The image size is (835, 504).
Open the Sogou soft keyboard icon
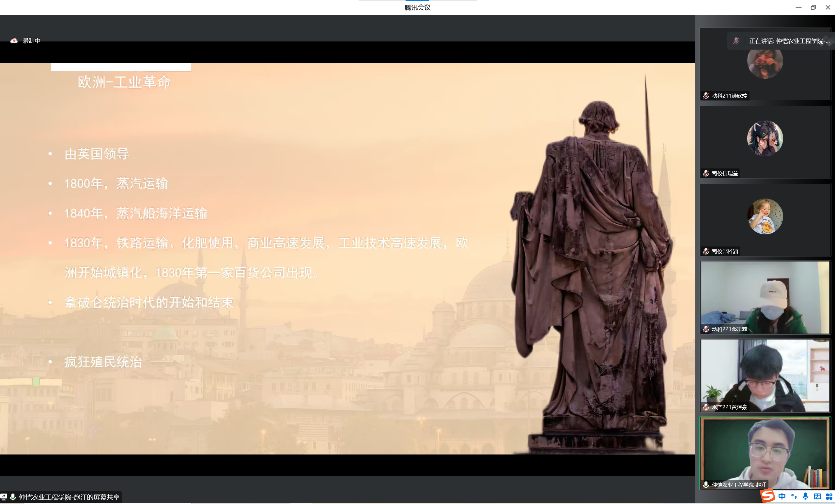click(817, 496)
